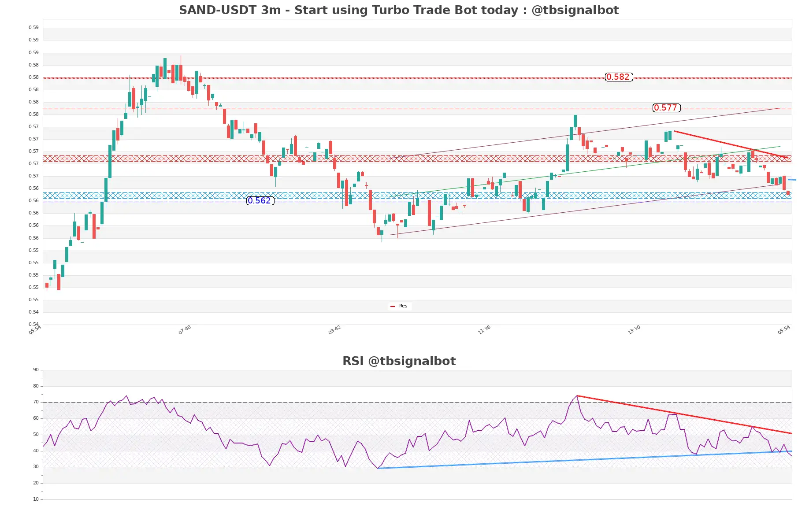Click the red descending RSI trendline
This screenshot has height=532, width=798.
point(684,414)
